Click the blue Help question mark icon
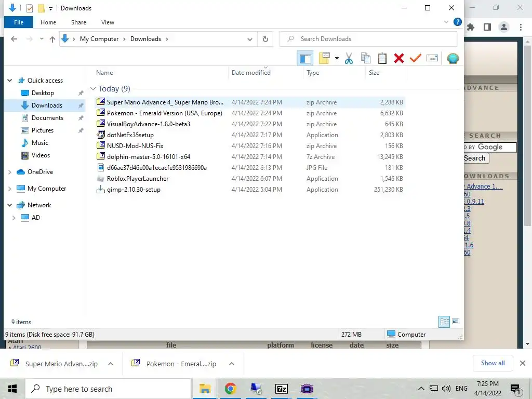This screenshot has height=399, width=532. point(457,22)
